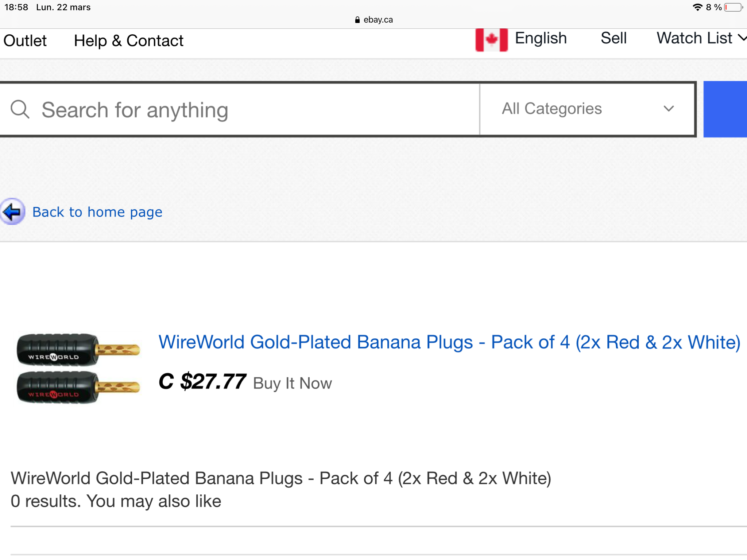Click the blue back arrow icon
The height and width of the screenshot is (560, 747).
[x=13, y=211]
